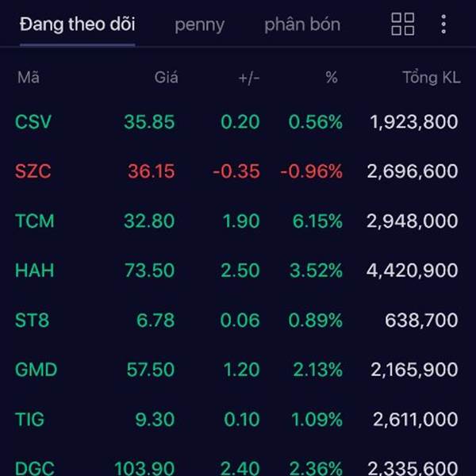Open the TCM stock details
This screenshot has height=476, width=476.
[238, 221]
